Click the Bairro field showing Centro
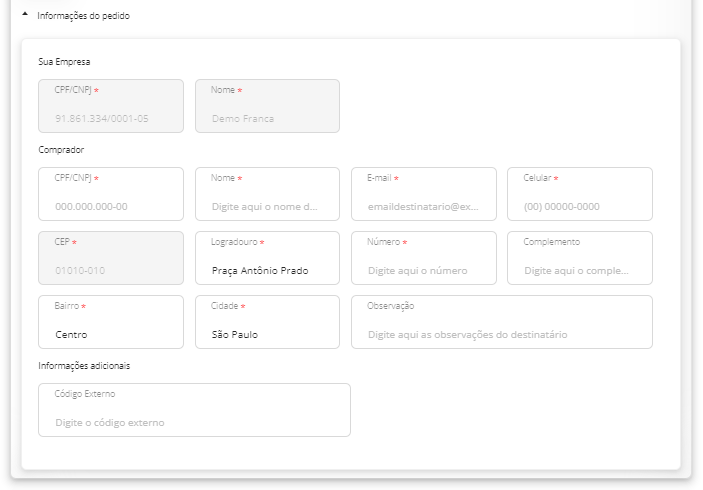Viewport: 703px width, 490px height. [x=111, y=322]
